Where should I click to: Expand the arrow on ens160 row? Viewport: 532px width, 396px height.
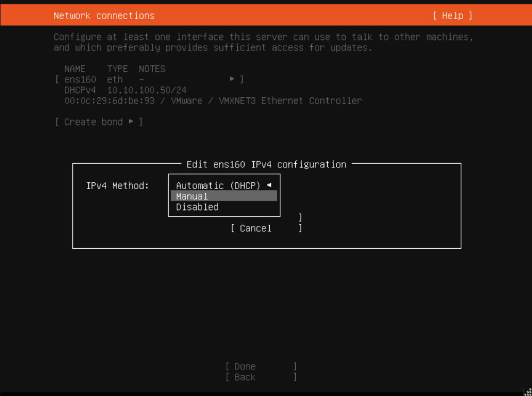(x=232, y=79)
